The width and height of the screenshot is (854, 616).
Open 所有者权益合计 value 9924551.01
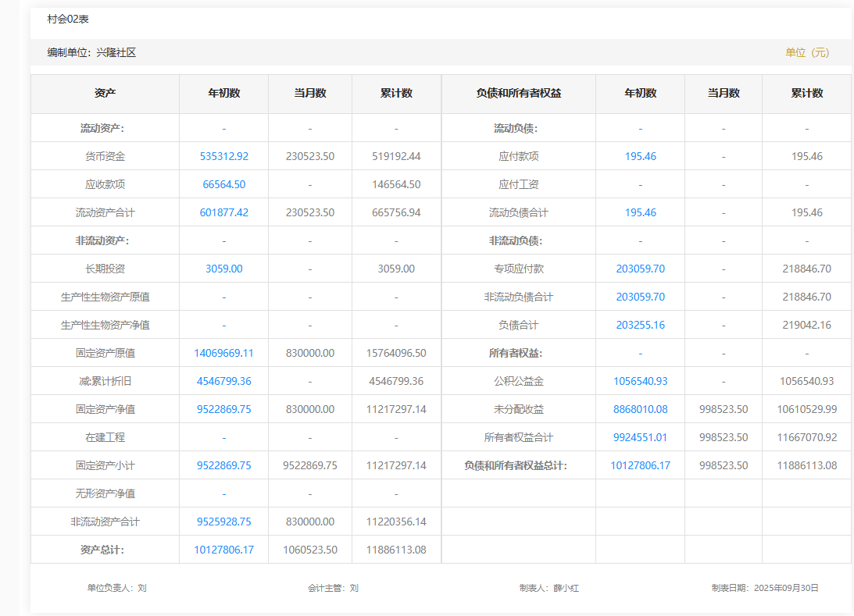point(640,437)
